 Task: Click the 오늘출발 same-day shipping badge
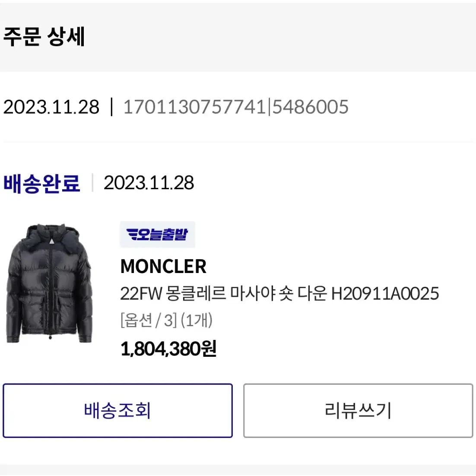(157, 235)
